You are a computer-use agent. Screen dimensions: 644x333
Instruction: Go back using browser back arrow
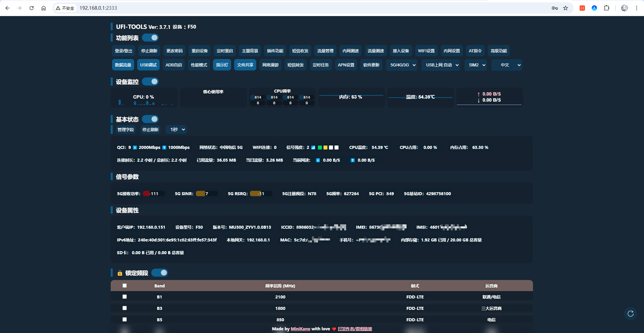pos(7,8)
